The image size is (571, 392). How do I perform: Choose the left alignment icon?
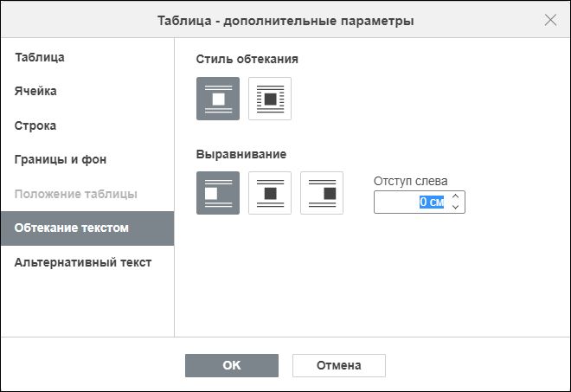(218, 193)
